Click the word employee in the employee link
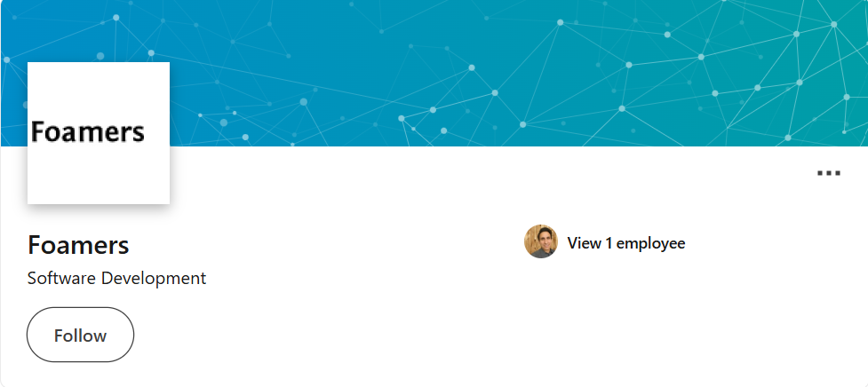 650,243
